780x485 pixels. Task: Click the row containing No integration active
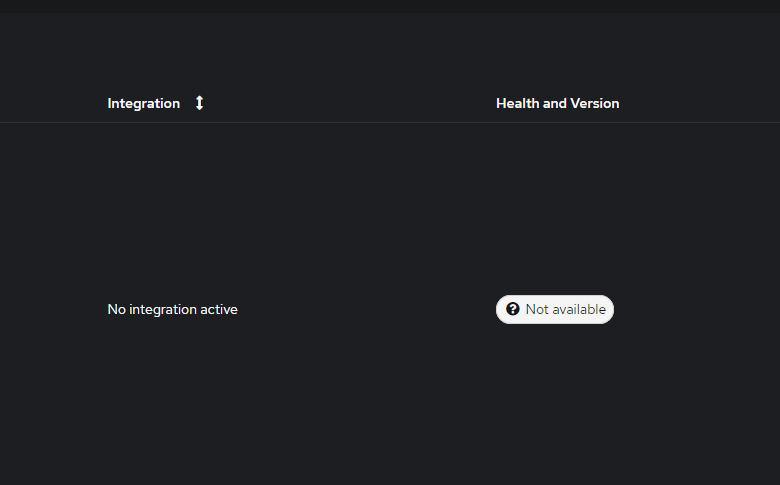pos(390,309)
